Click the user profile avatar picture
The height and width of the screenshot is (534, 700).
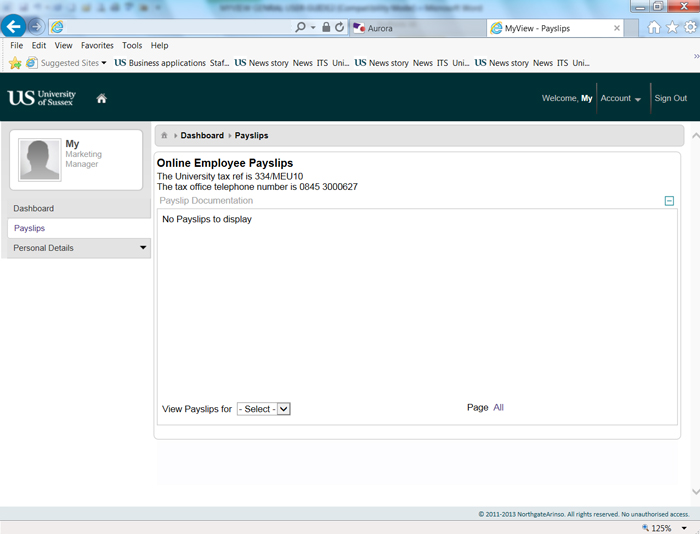point(39,159)
